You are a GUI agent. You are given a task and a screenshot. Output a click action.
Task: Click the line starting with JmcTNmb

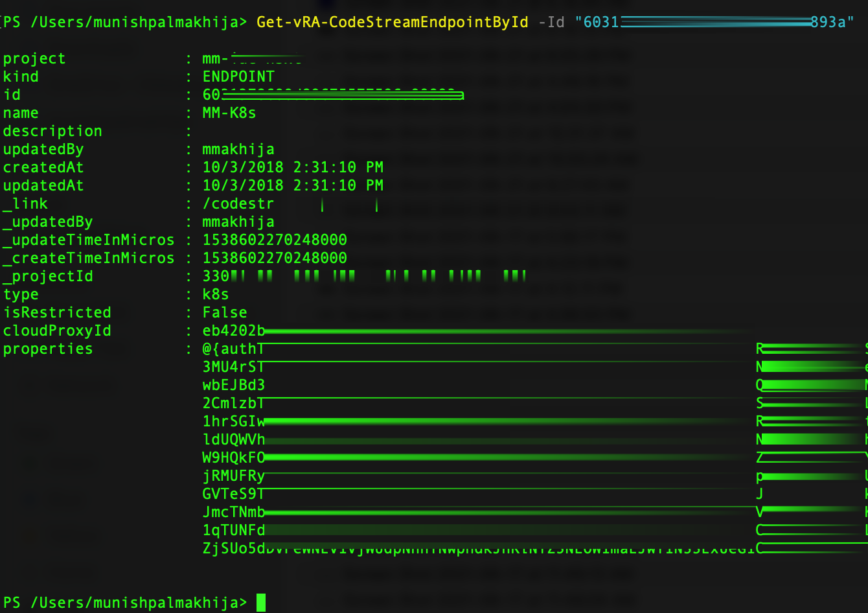(x=535, y=513)
